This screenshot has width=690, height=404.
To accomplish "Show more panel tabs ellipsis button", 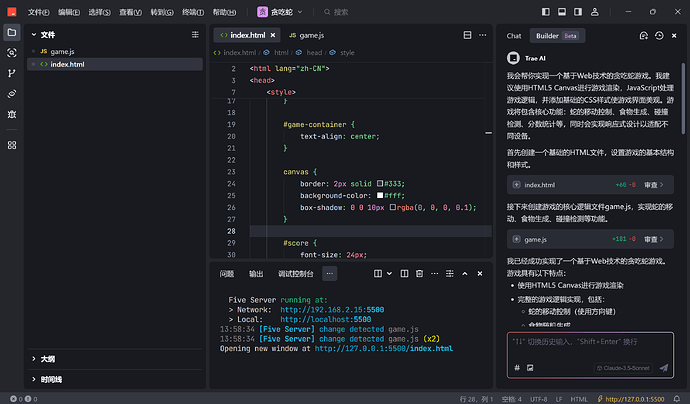I will tap(330, 274).
